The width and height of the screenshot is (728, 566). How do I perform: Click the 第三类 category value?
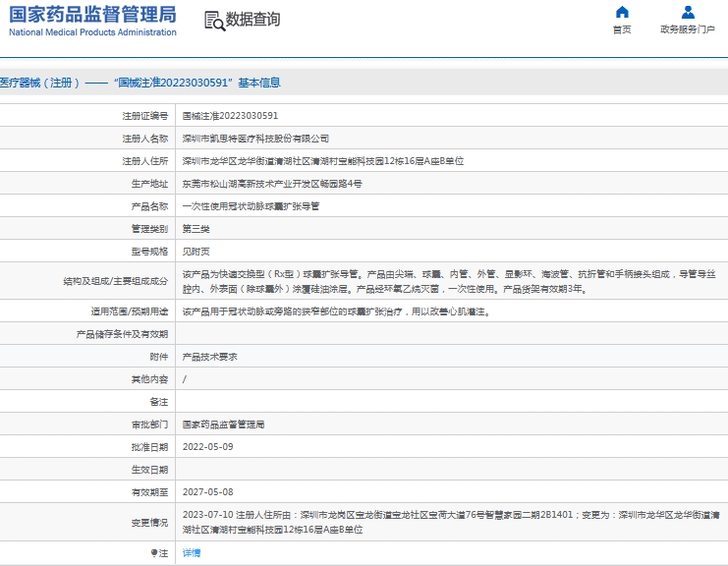click(x=196, y=229)
